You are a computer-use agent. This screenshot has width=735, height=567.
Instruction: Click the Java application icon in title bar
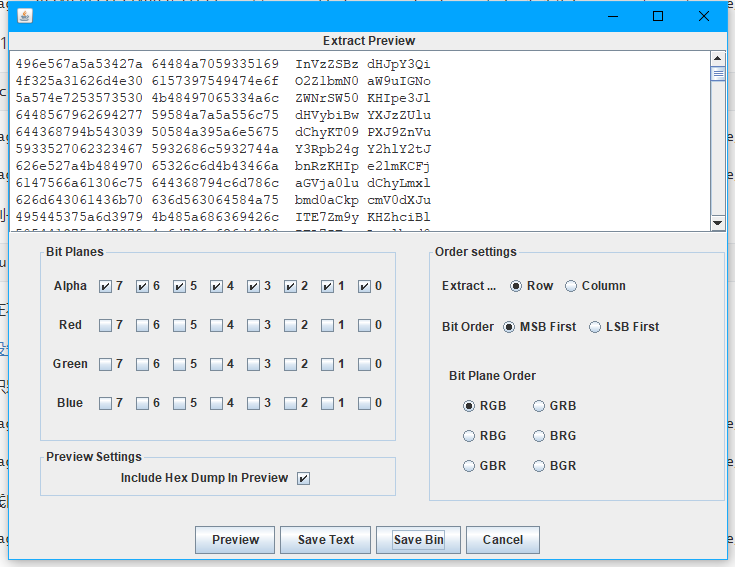[25, 16]
